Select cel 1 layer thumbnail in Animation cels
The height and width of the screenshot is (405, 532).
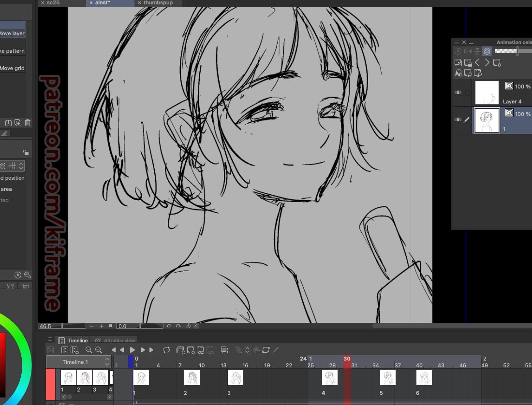click(487, 120)
